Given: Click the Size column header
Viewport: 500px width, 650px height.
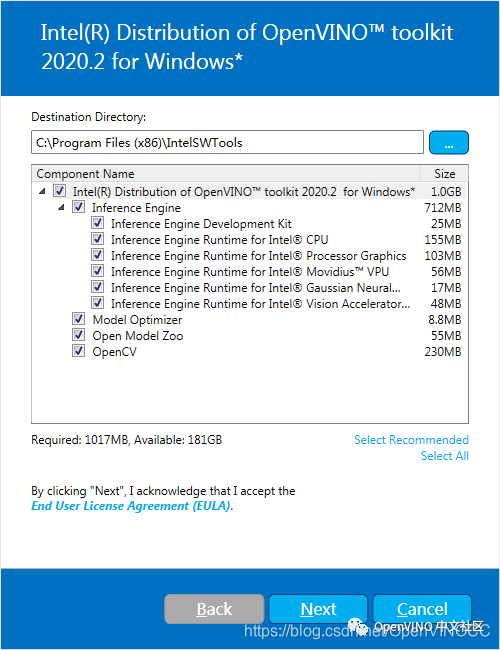Looking at the screenshot, I should click(444, 174).
